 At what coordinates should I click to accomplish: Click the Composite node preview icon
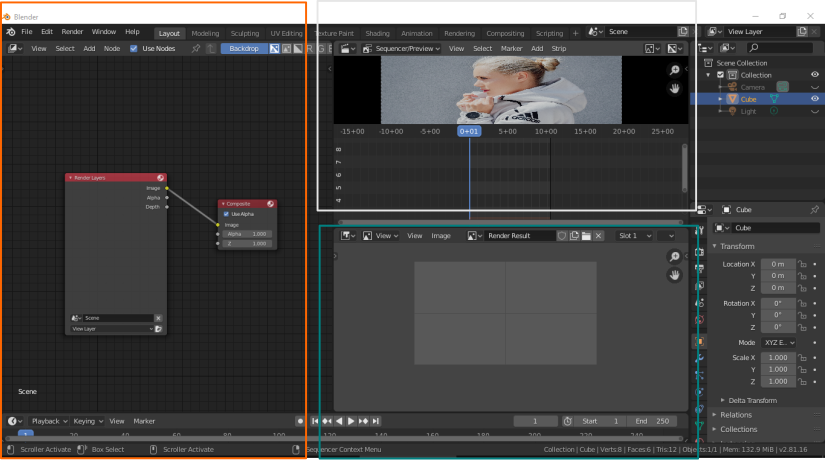(270, 204)
